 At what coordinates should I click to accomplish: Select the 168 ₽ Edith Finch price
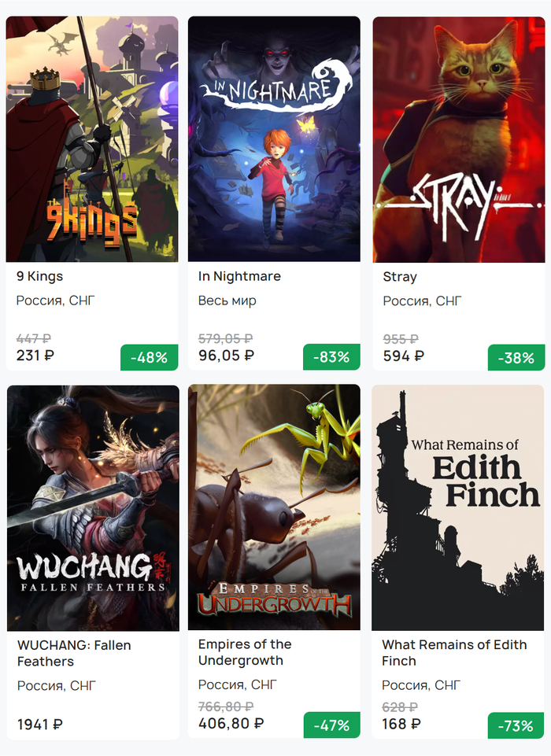[401, 725]
